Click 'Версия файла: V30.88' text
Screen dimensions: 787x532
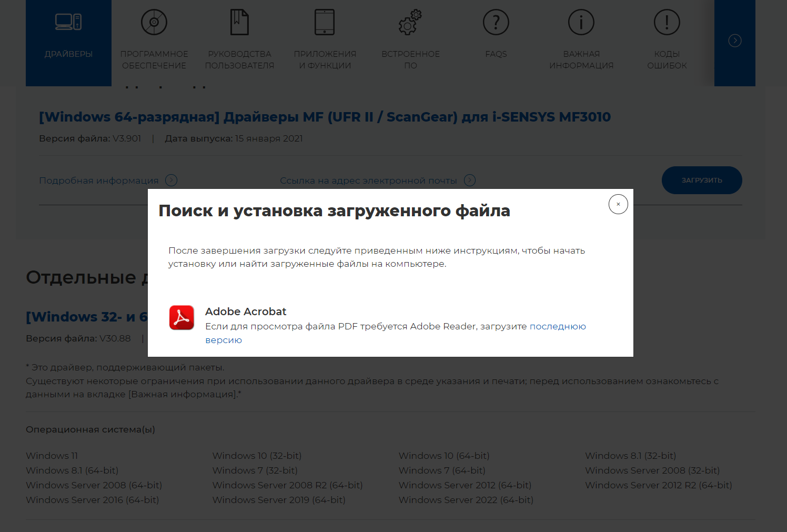(78, 338)
